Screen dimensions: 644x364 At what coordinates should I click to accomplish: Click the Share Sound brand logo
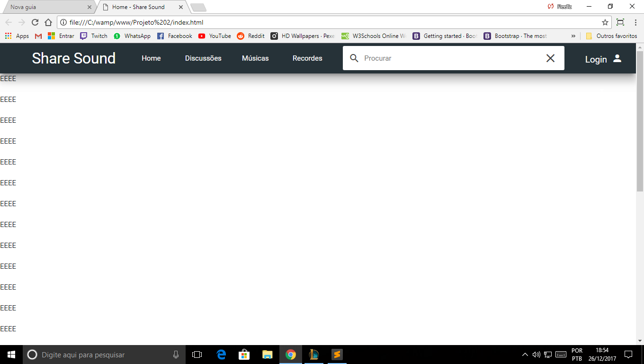point(74,58)
